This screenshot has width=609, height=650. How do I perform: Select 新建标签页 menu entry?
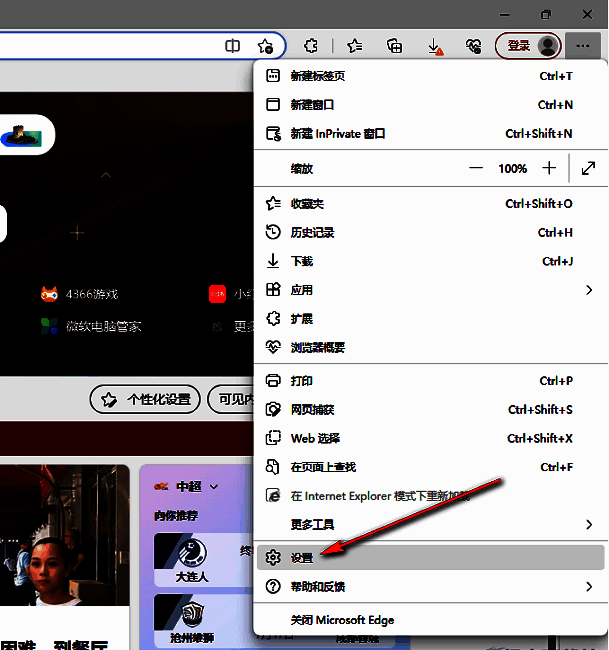tap(430, 76)
